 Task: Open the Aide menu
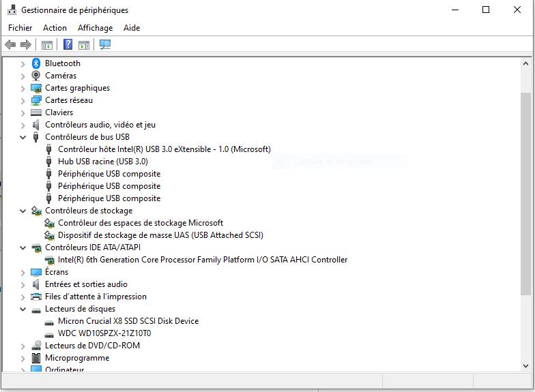pos(132,28)
